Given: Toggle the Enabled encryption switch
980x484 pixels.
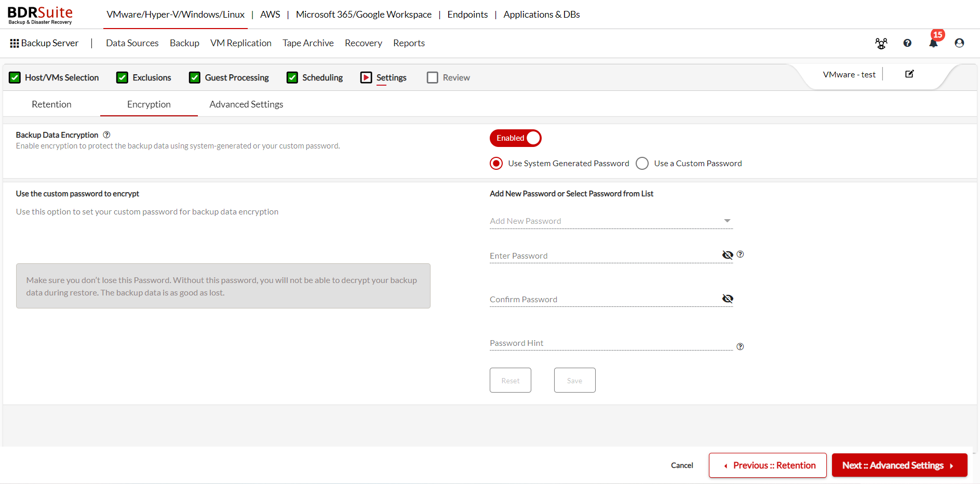Looking at the screenshot, I should point(515,138).
